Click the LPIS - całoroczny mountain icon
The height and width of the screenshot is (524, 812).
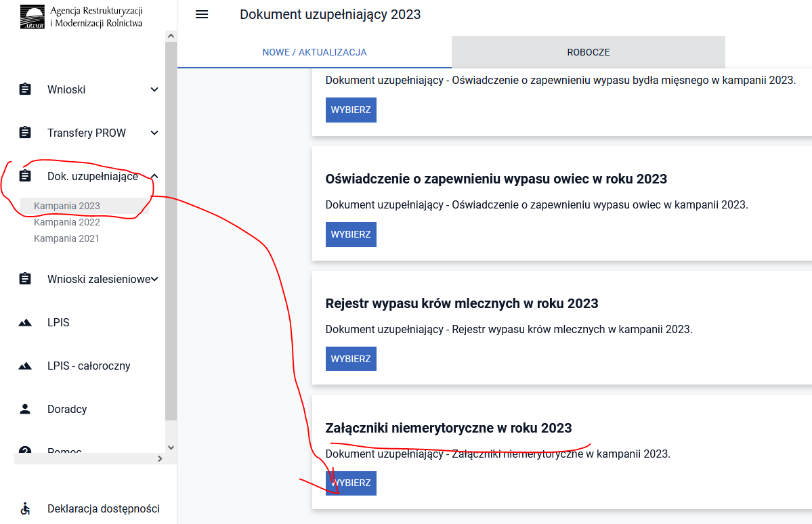25,366
